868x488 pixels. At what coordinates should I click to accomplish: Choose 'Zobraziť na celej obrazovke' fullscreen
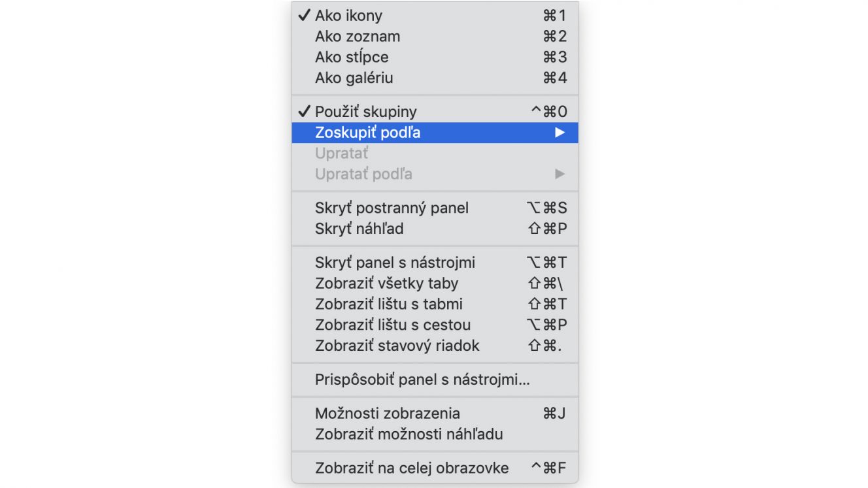click(x=435, y=468)
